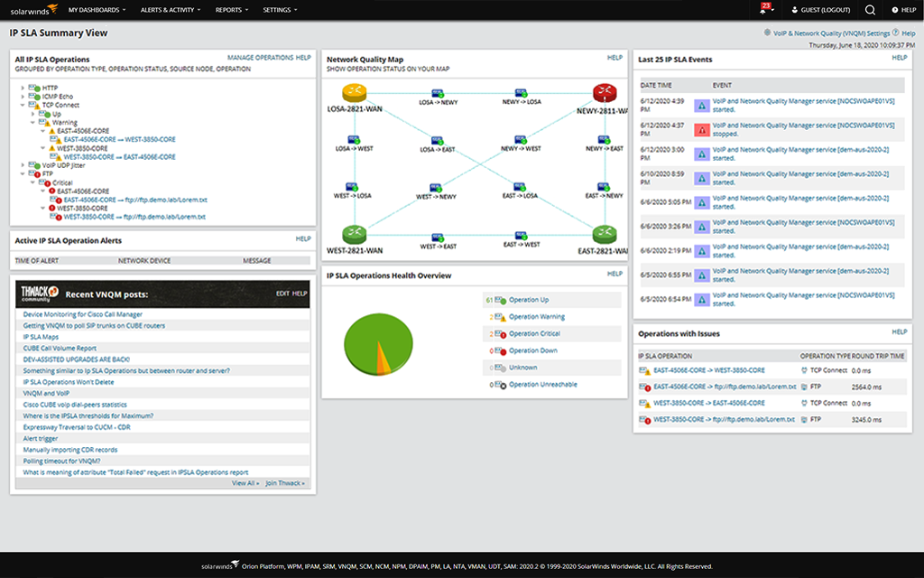The height and width of the screenshot is (578, 924).
Task: Open the search magnifier icon
Action: coord(870,10)
